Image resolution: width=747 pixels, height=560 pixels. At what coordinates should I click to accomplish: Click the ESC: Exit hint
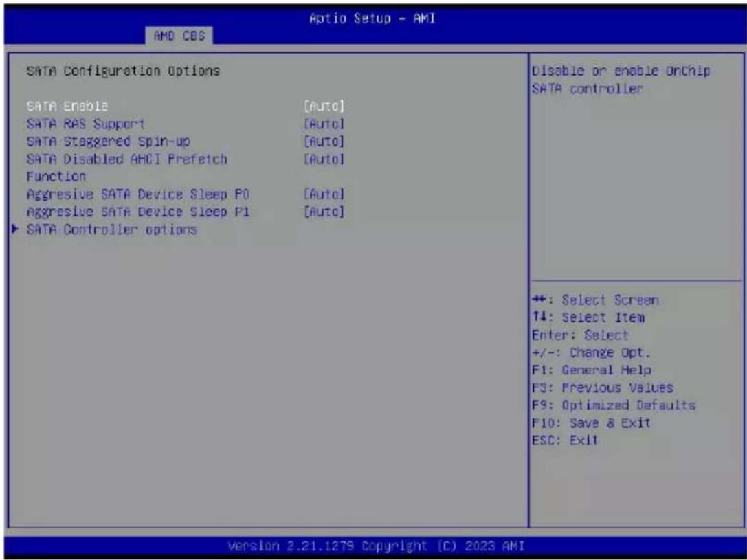(565, 440)
